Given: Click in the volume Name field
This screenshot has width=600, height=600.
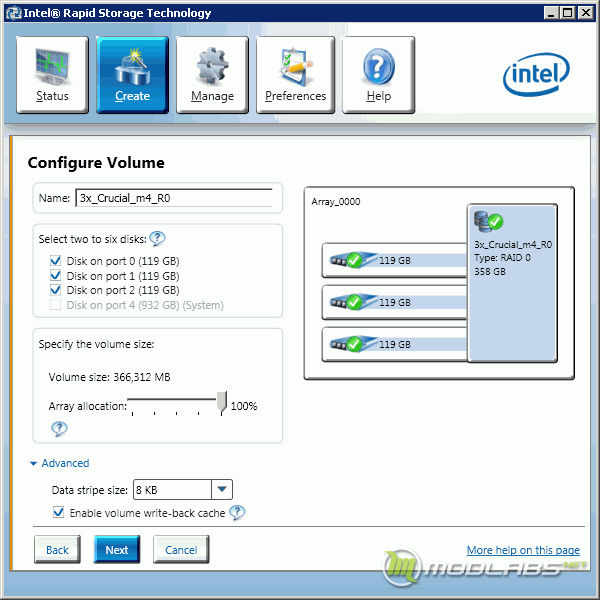Looking at the screenshot, I should (x=174, y=198).
